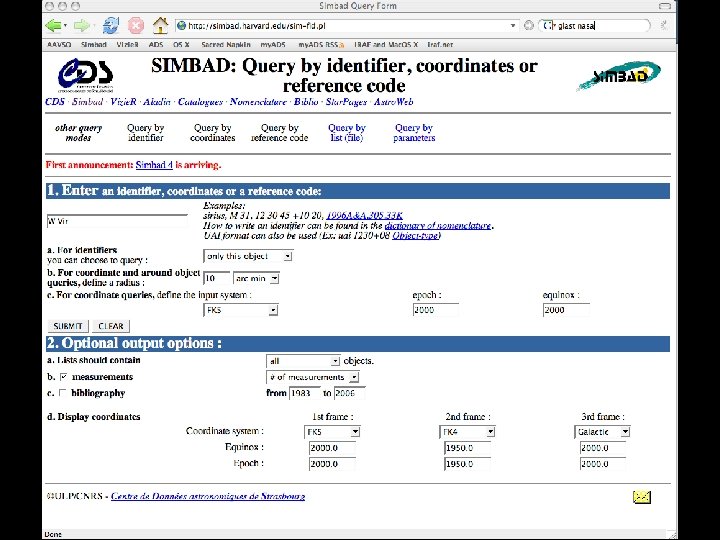Follow the AstroWeb header link

pyautogui.click(x=394, y=102)
